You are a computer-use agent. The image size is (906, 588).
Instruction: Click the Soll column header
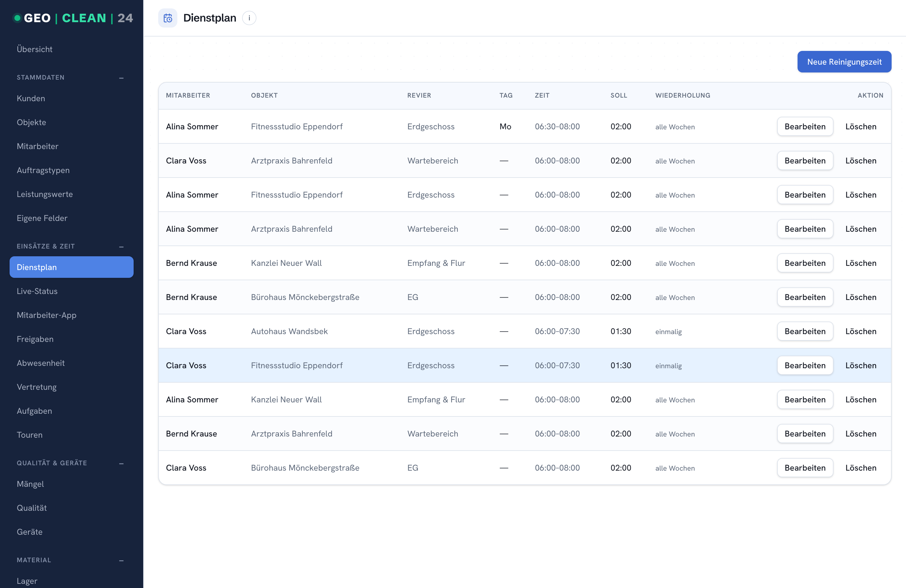pyautogui.click(x=619, y=96)
